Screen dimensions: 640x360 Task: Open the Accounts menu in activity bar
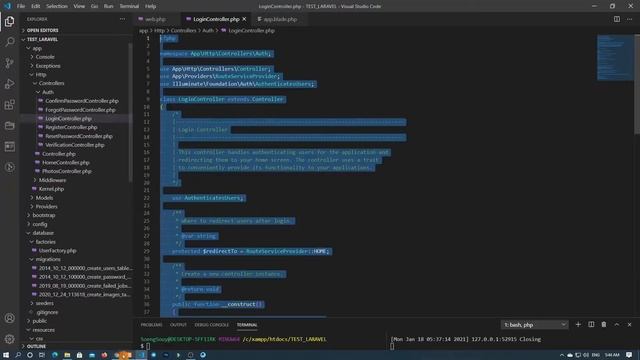point(9,318)
